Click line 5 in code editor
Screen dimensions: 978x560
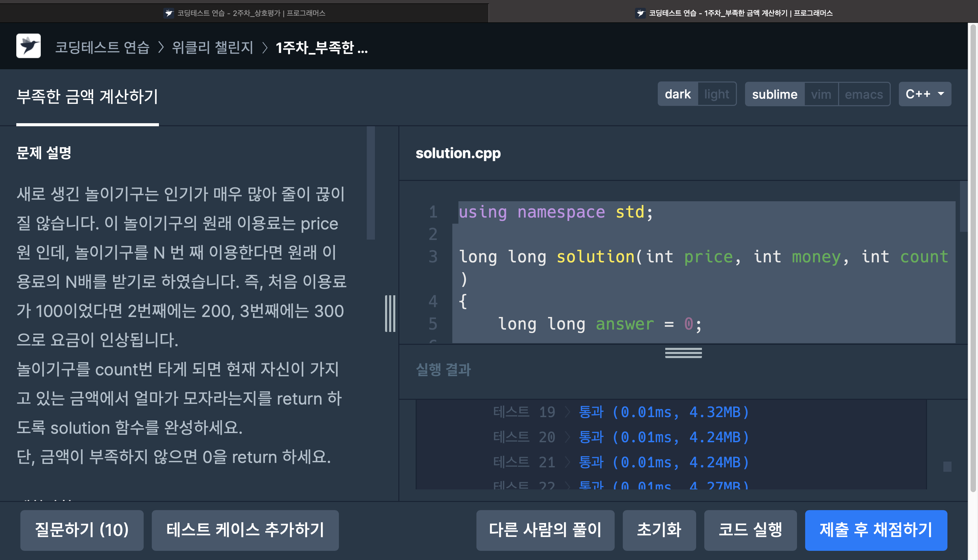click(600, 324)
